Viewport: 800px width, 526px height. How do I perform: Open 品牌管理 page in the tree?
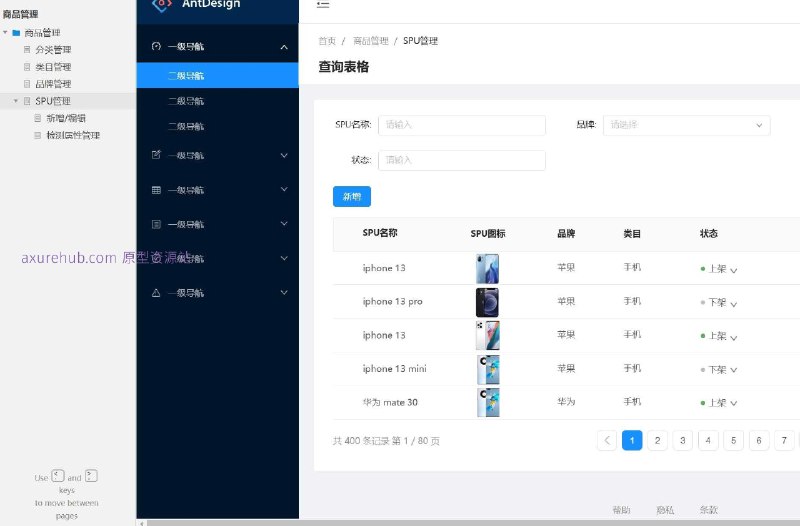pyautogui.click(x=53, y=84)
